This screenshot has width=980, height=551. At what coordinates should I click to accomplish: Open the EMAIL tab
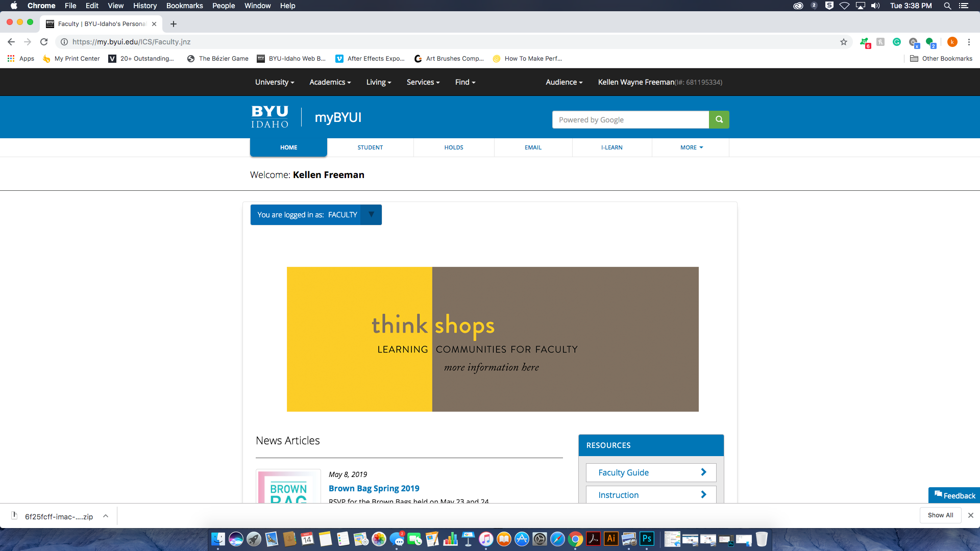[x=533, y=147]
